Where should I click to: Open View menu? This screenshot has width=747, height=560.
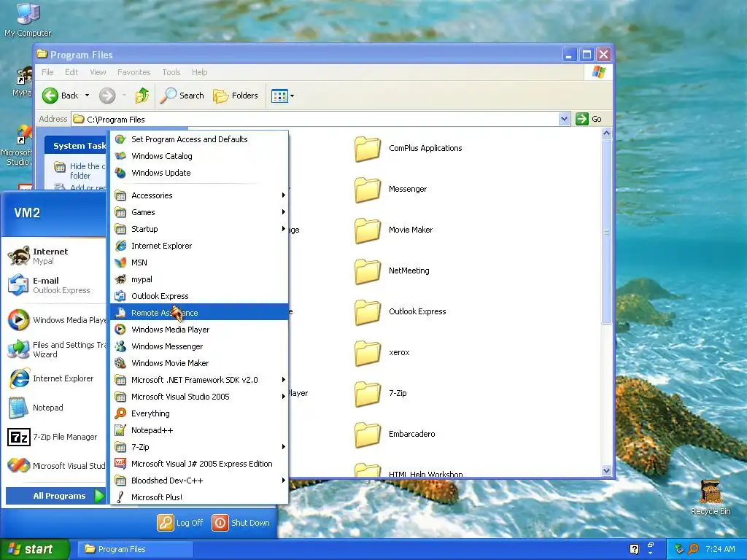(x=98, y=72)
